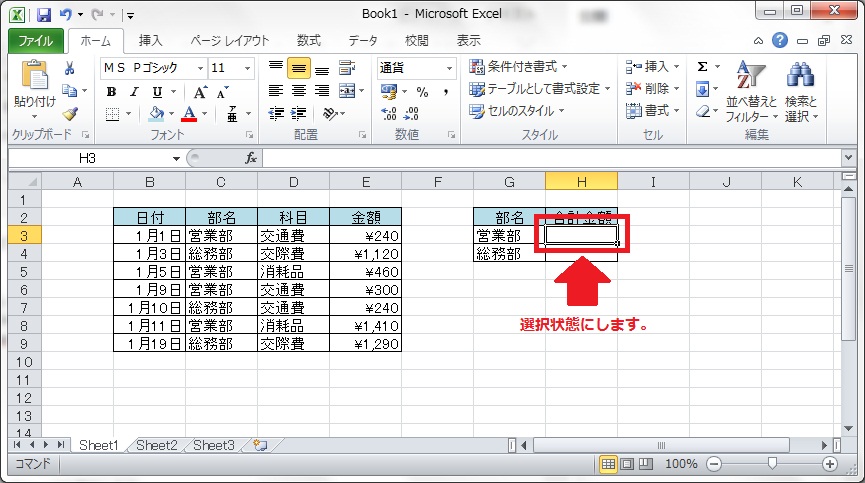Click the Paste clipboard icon
This screenshot has width=865, height=483.
tap(35, 75)
